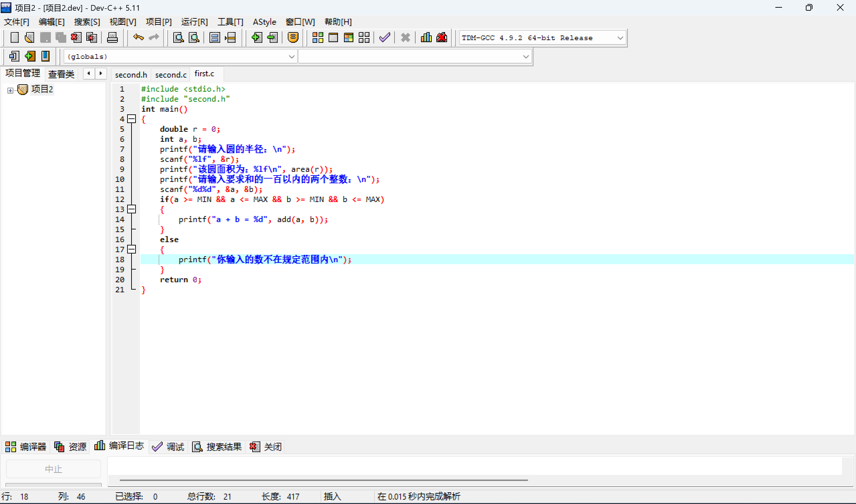Open the 运行[R] menu

[194, 22]
